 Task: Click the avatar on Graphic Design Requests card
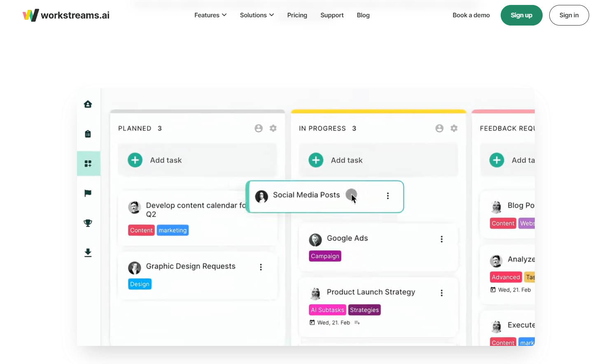pyautogui.click(x=135, y=268)
